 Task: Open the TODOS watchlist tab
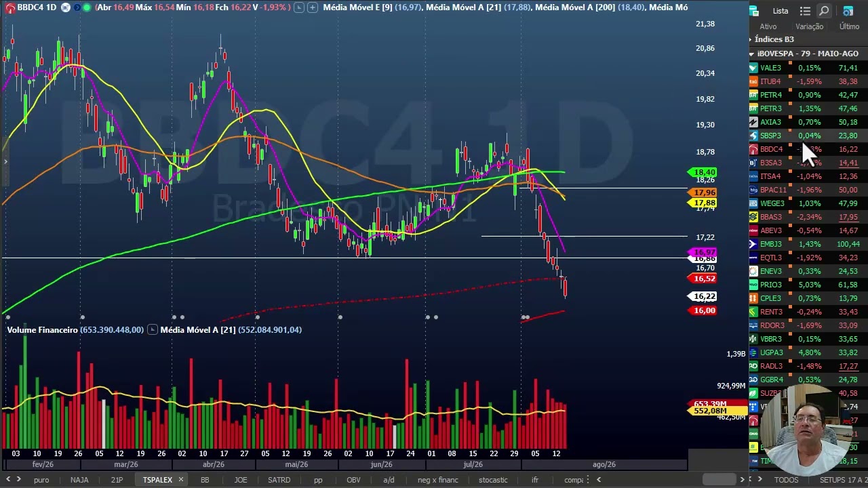tap(786, 480)
